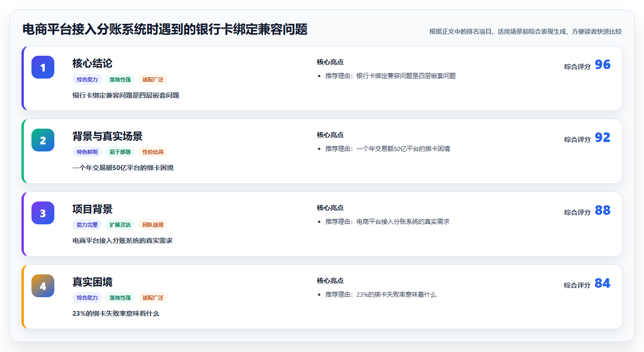The width and height of the screenshot is (644, 352).
Task: Click the subtitle starting with 根据正文中的排名项目
Action: point(525,31)
